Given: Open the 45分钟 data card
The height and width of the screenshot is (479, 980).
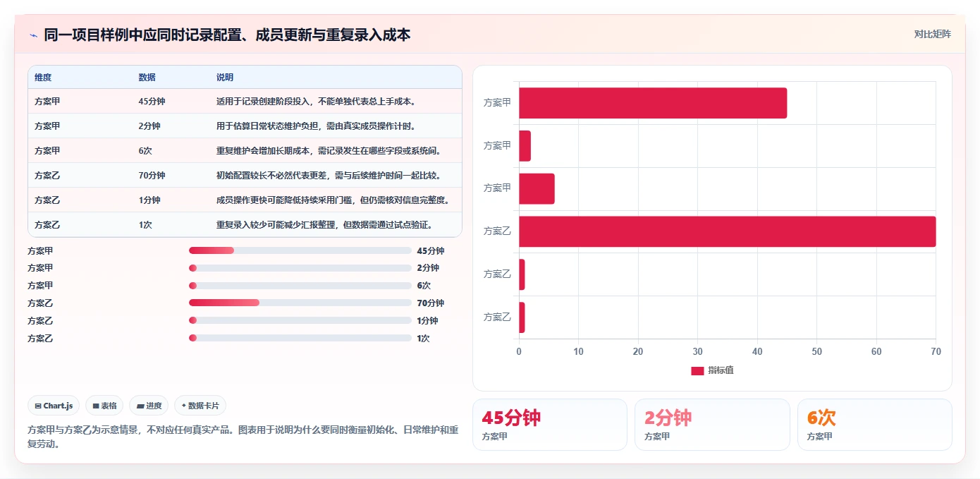Looking at the screenshot, I should [549, 425].
